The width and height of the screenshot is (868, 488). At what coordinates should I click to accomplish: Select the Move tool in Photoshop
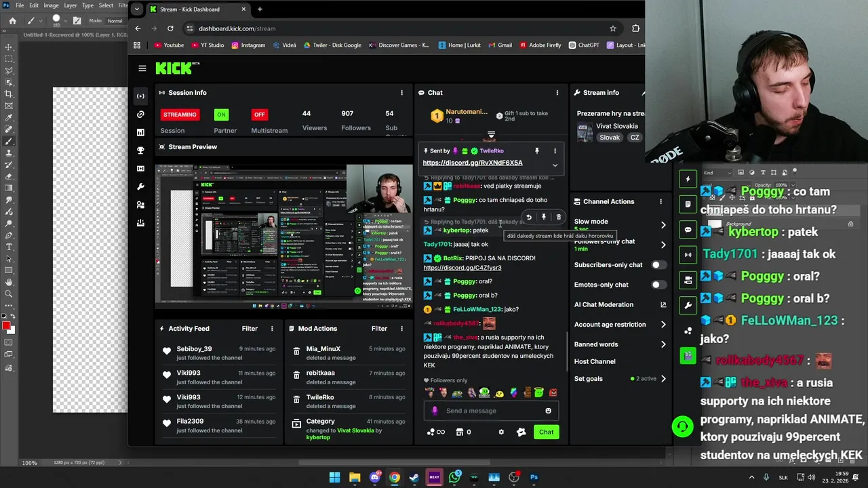pos(9,47)
